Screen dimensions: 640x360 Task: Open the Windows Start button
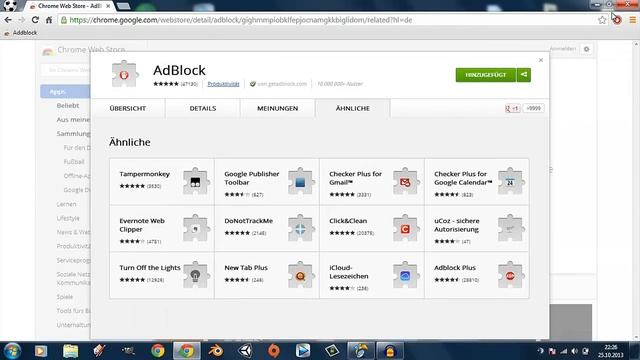12,351
